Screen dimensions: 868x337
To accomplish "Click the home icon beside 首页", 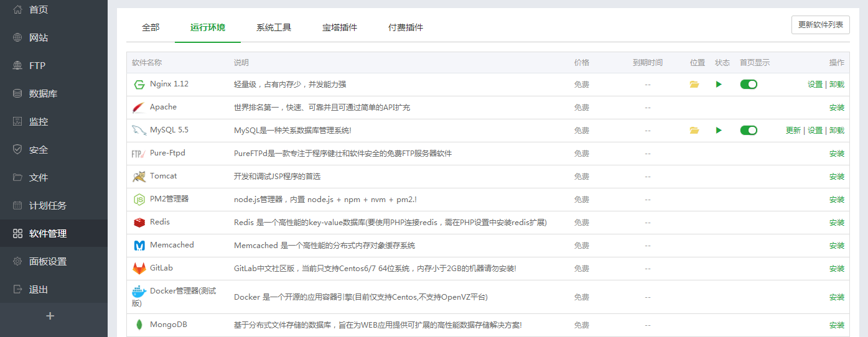I will tap(17, 9).
